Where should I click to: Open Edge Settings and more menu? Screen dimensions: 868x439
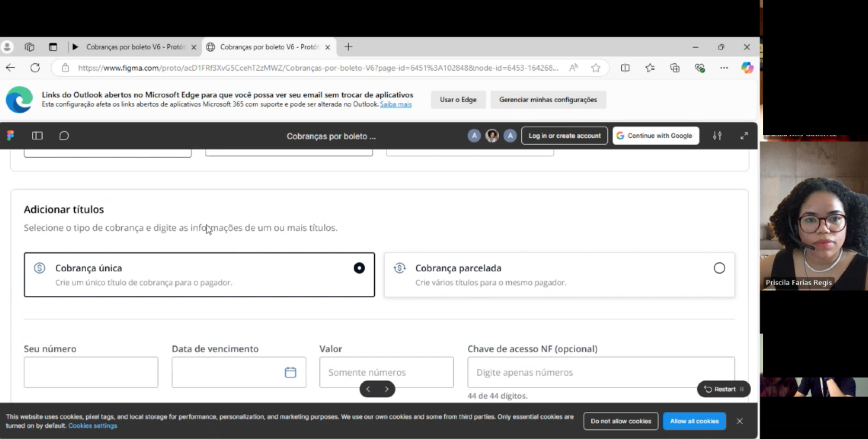(x=724, y=68)
